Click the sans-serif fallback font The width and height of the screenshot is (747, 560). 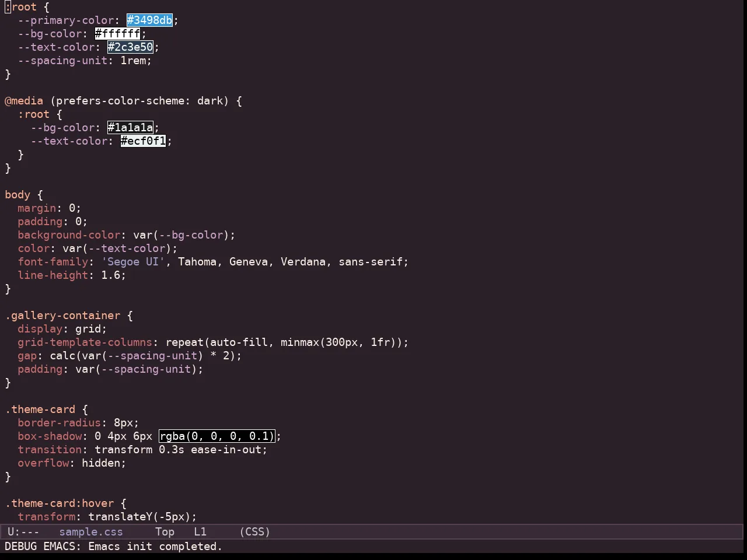[371, 262]
